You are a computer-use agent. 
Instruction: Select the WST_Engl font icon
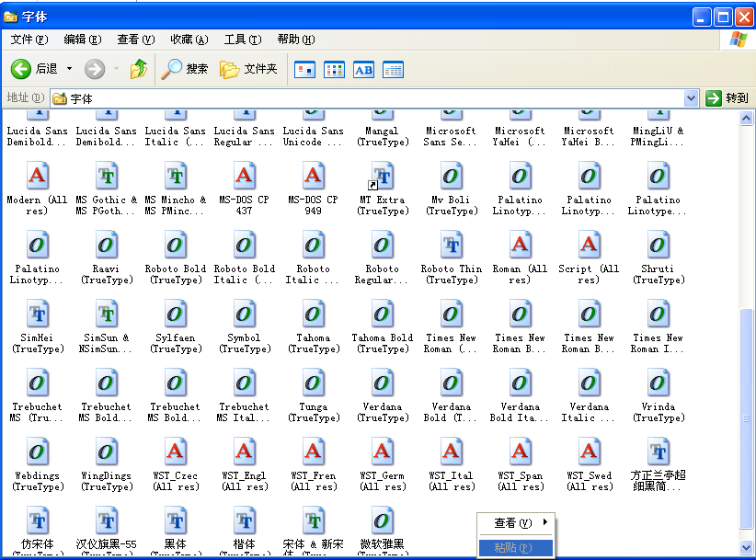coord(244,452)
